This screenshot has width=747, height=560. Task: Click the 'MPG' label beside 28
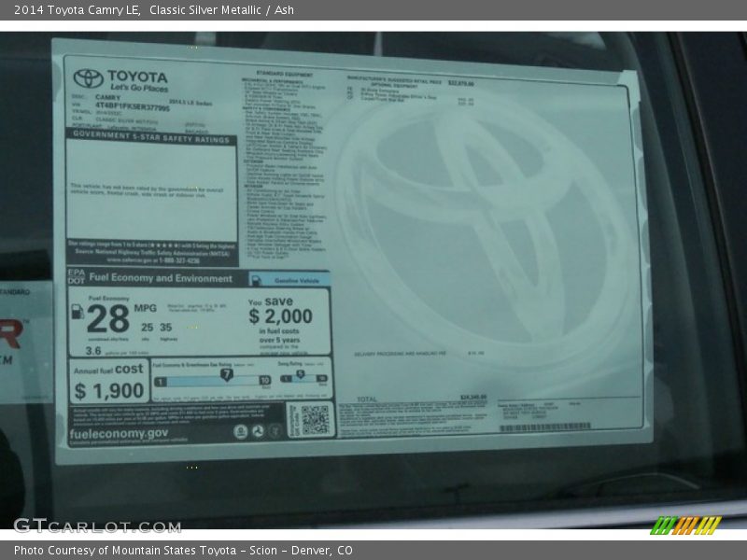[146, 308]
